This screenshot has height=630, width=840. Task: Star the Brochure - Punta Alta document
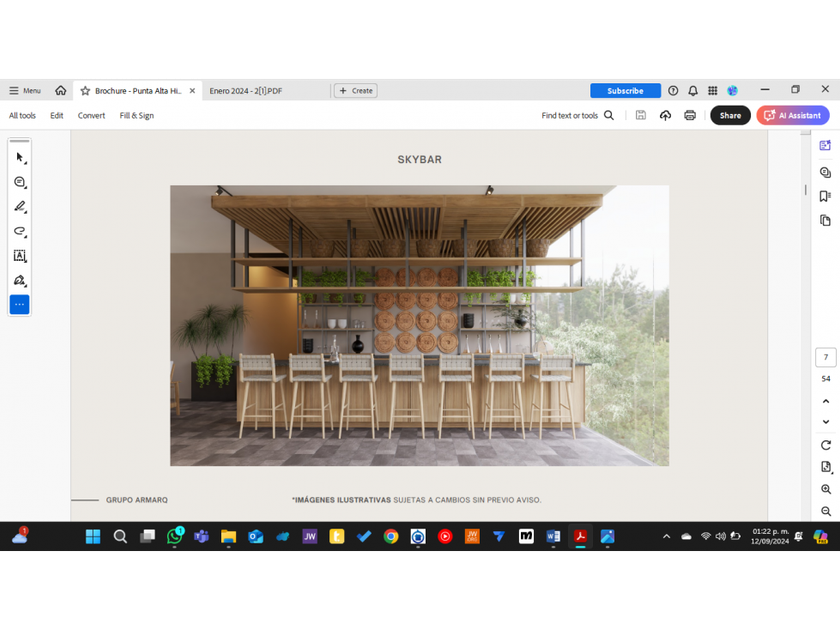[x=85, y=91]
